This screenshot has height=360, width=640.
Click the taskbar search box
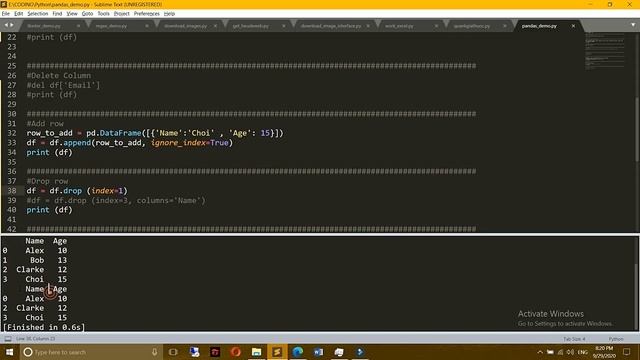(91, 352)
